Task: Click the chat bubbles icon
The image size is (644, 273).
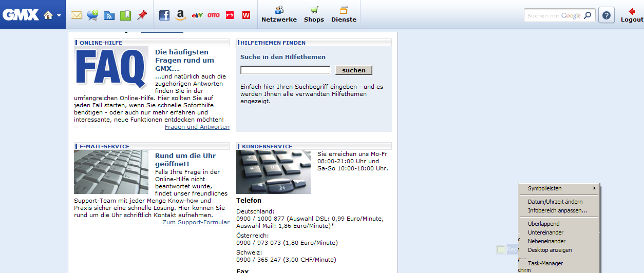Action: pos(92,15)
